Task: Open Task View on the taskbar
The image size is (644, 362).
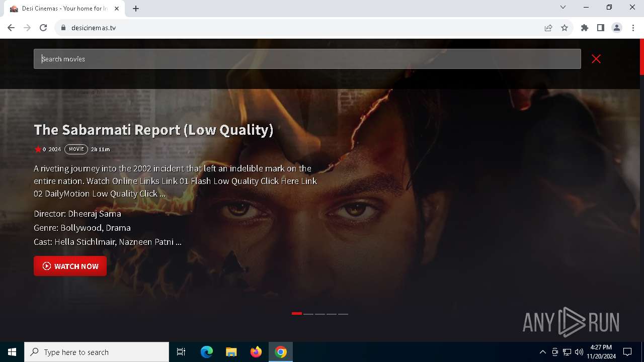Action: click(181, 352)
